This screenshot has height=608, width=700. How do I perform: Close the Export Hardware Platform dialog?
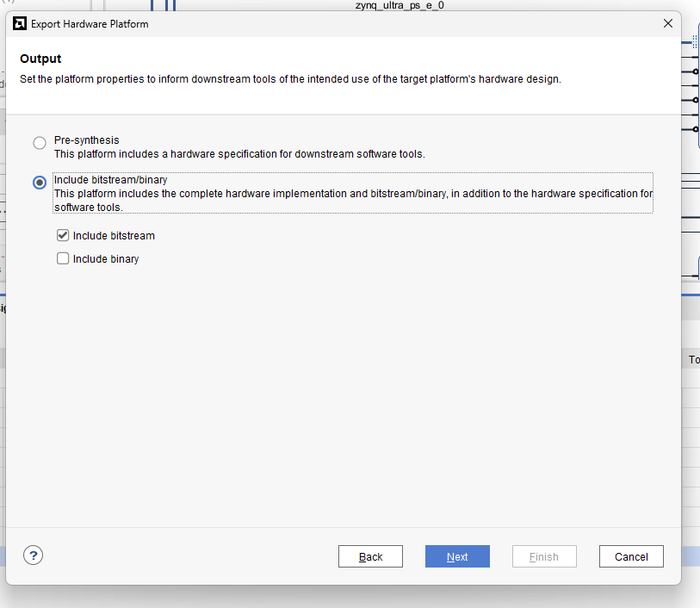tap(667, 24)
